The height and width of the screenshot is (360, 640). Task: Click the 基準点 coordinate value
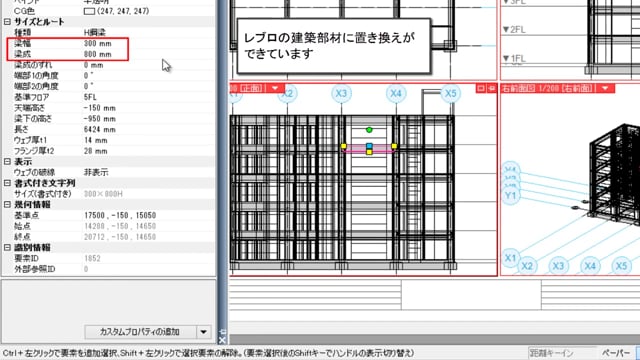pyautogui.click(x=120, y=215)
